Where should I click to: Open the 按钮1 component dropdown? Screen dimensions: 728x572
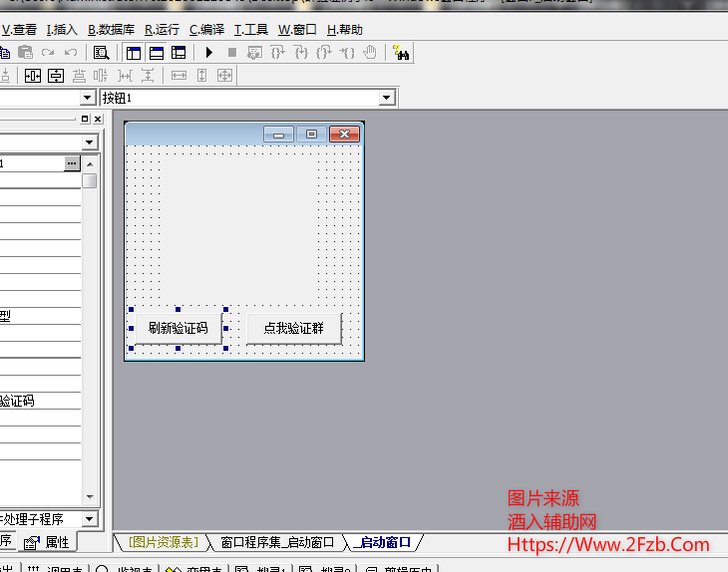click(387, 98)
